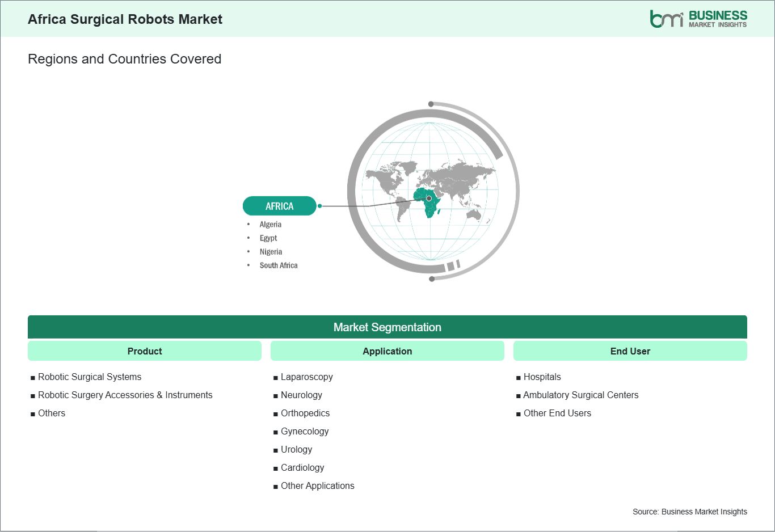The width and height of the screenshot is (775, 532).
Task: Click Urology application item
Action: point(296,450)
